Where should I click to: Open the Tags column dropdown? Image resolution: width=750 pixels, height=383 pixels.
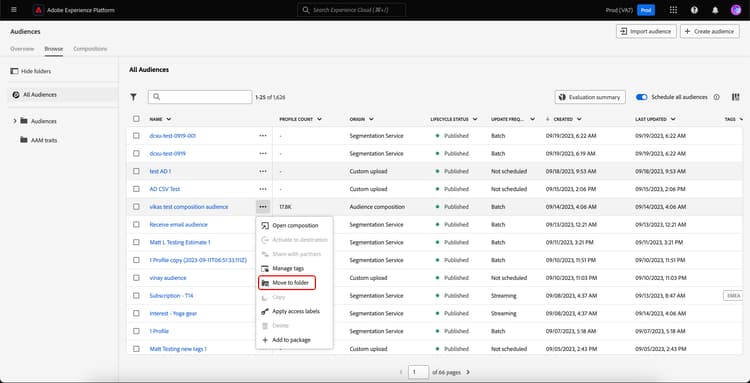(x=741, y=119)
